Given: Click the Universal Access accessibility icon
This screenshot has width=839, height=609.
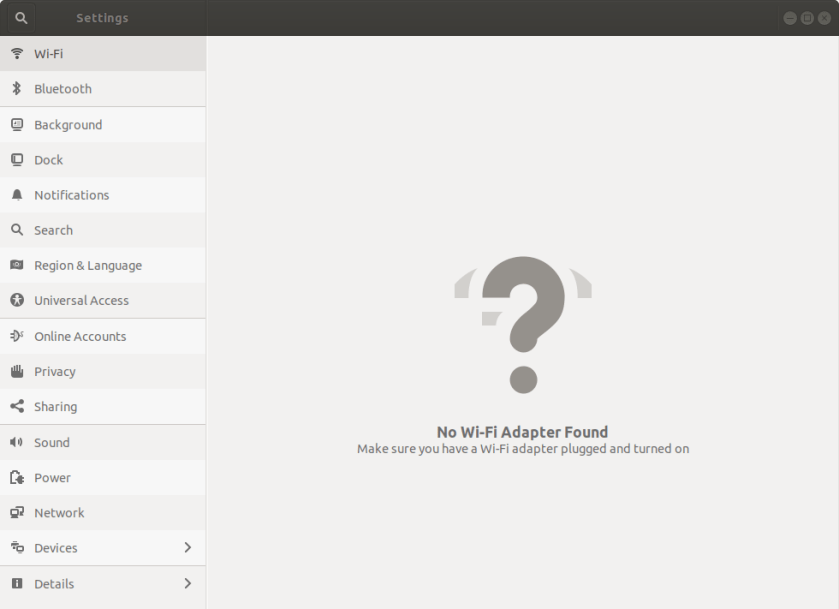Looking at the screenshot, I should (16, 300).
